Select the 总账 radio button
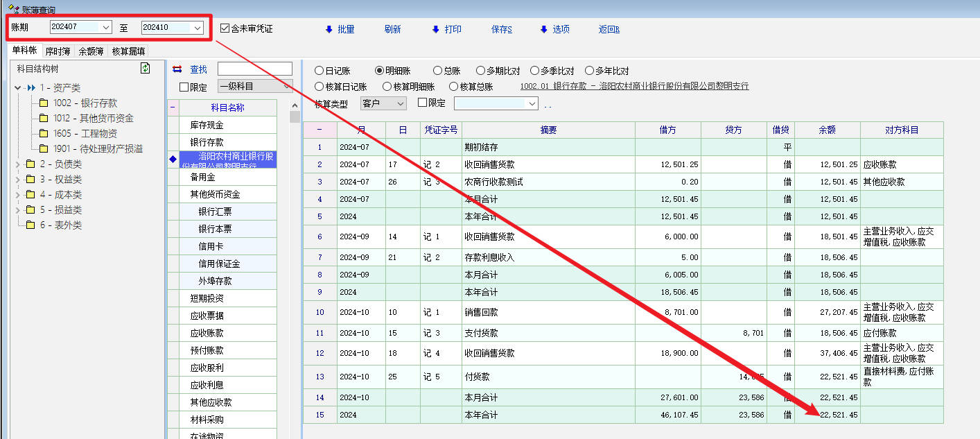The height and width of the screenshot is (439, 980). [437, 71]
